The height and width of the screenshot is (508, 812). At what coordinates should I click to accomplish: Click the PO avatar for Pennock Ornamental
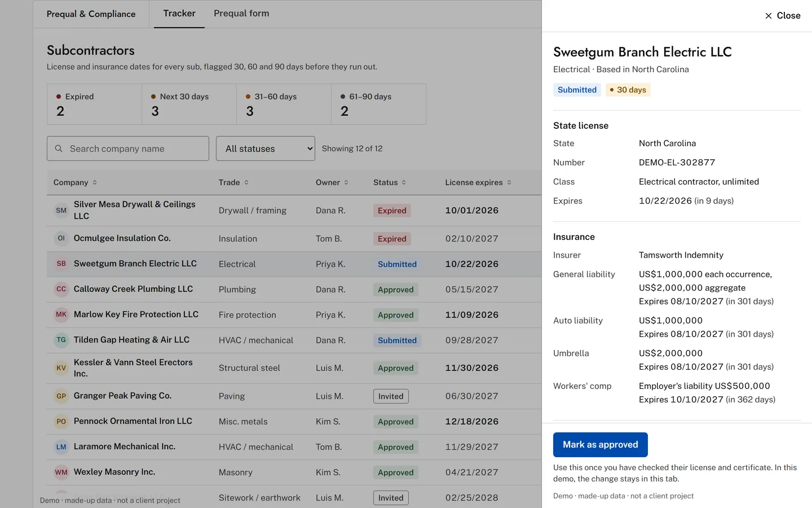[x=61, y=422]
